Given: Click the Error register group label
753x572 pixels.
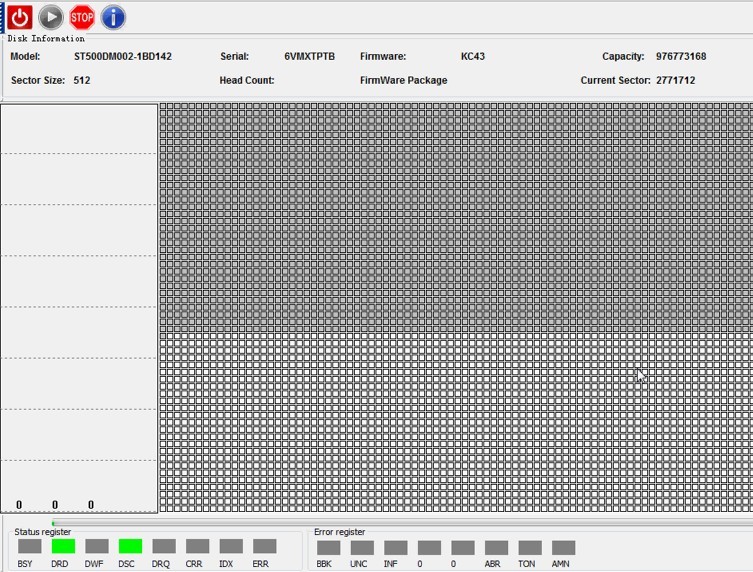Looking at the screenshot, I should click(340, 532).
